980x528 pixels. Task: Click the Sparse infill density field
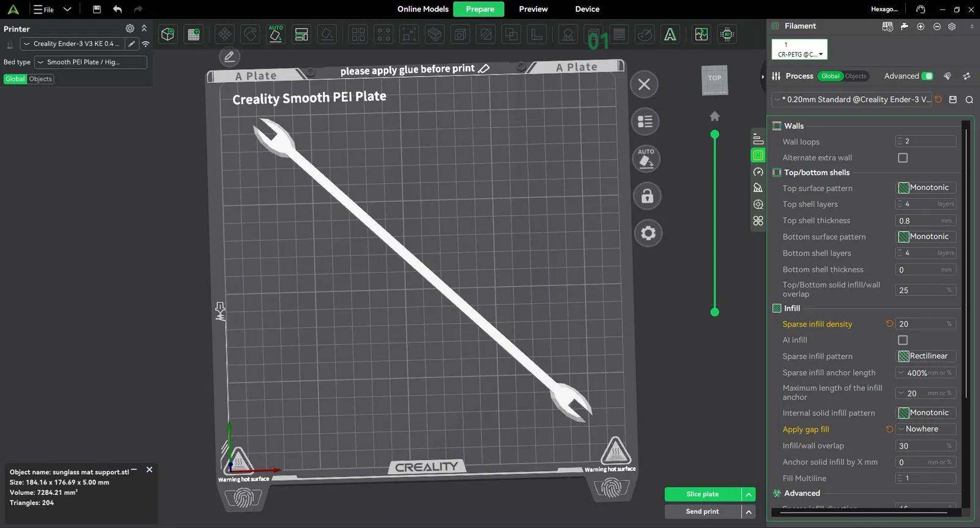click(925, 324)
